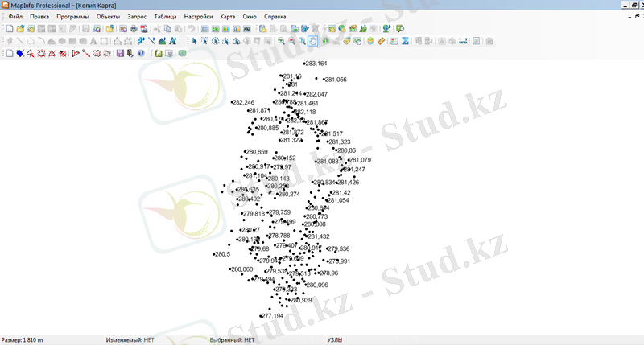The image size is (644, 345).
Task: Click the Symbol Style pushpin icon
Action: click(x=142, y=41)
